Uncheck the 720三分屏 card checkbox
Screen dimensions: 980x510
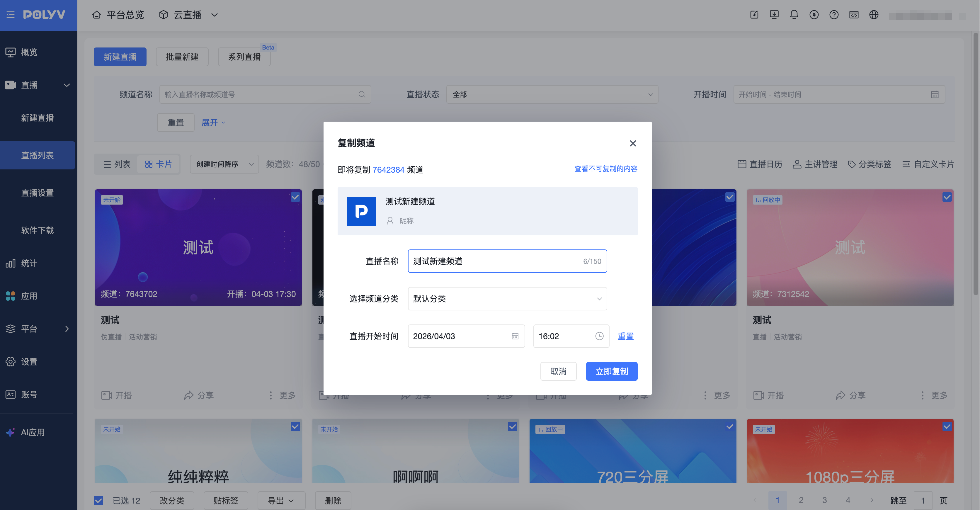(730, 427)
